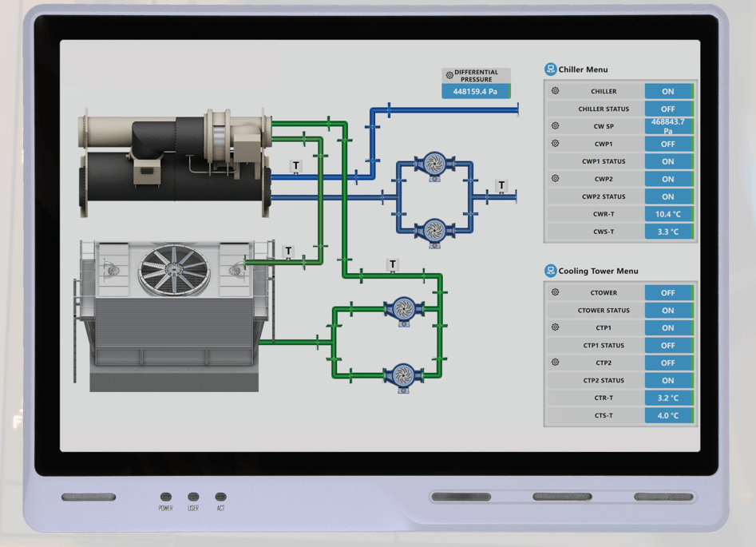Click the Chiller Menu header icon
Screen dimensions: 756x547
(x=550, y=69)
